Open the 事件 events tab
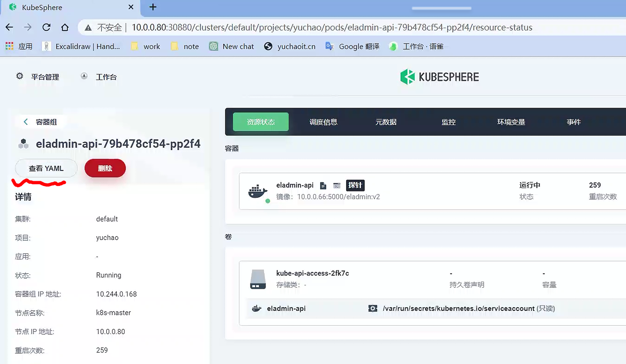 573,122
